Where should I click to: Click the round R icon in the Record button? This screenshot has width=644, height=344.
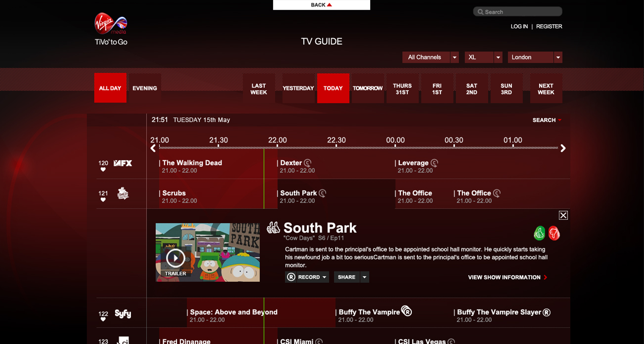click(x=291, y=277)
